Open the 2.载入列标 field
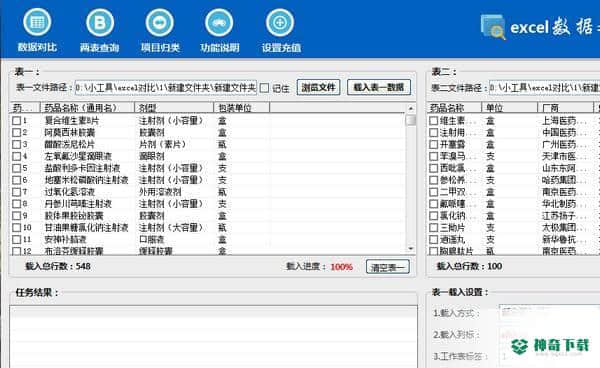 pyautogui.click(x=549, y=335)
